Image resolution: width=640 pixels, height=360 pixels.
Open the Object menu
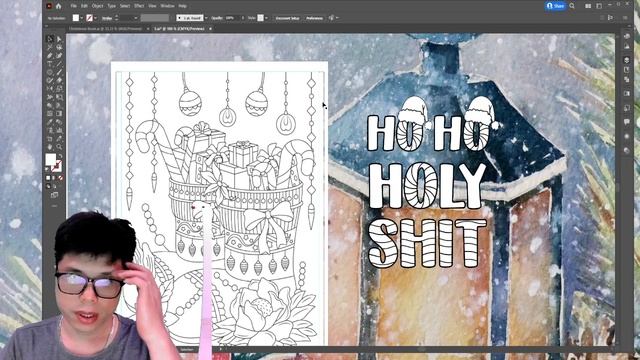tap(98, 6)
